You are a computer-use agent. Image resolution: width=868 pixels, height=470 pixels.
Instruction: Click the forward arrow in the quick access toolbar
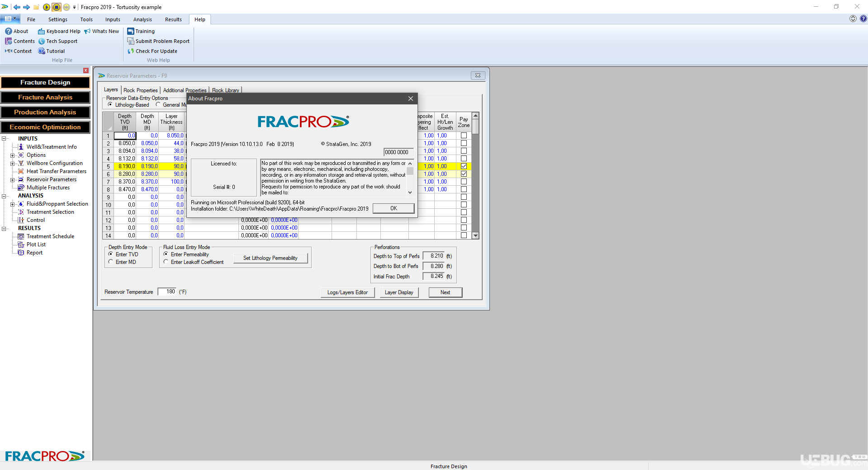pos(26,7)
